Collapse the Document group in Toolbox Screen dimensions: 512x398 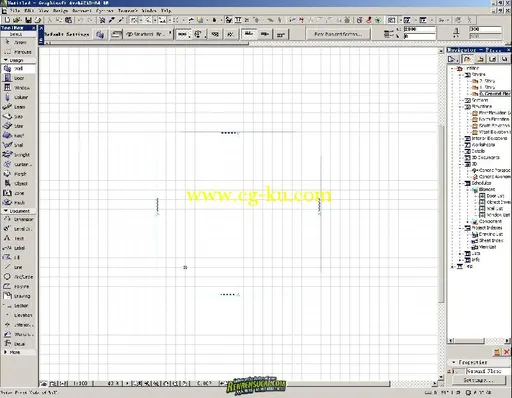tap(5, 211)
